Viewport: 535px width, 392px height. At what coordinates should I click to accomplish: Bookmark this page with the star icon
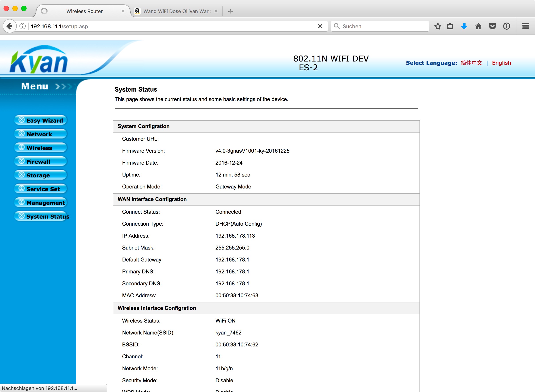438,26
